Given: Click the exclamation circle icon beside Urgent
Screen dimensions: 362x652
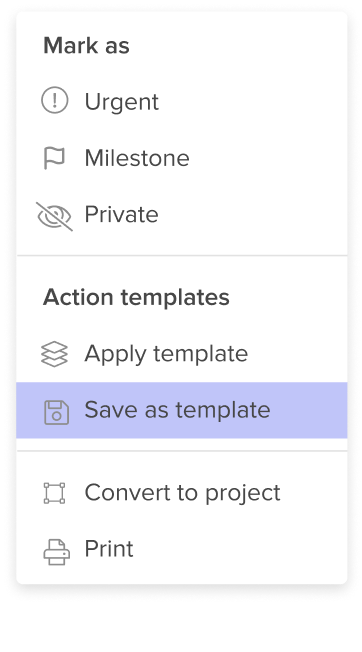Looking at the screenshot, I should pyautogui.click(x=54, y=100).
